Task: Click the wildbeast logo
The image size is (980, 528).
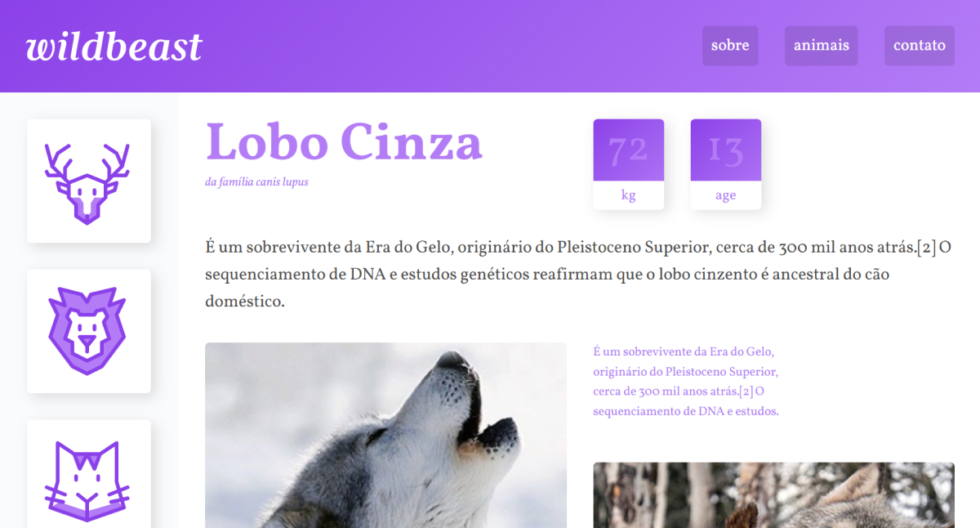Action: point(114,47)
